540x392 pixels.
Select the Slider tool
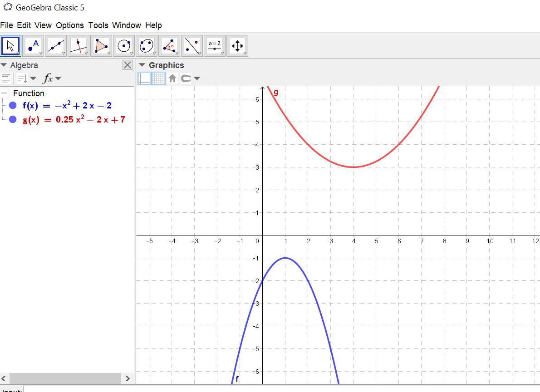(215, 46)
